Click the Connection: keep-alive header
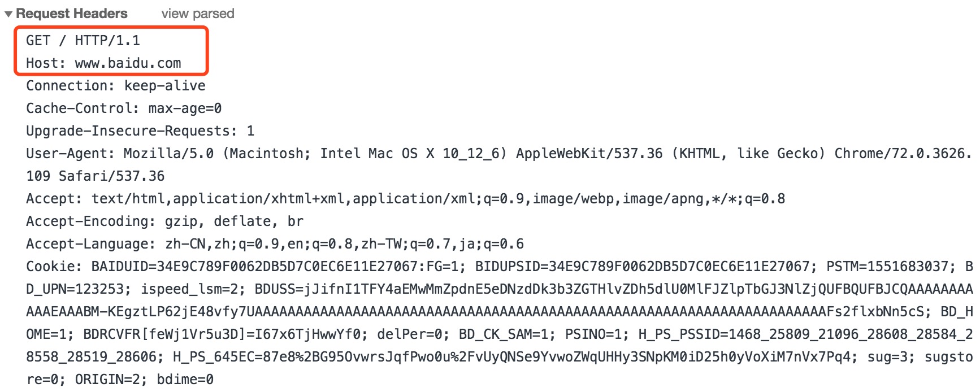The width and height of the screenshot is (980, 392). (x=116, y=86)
